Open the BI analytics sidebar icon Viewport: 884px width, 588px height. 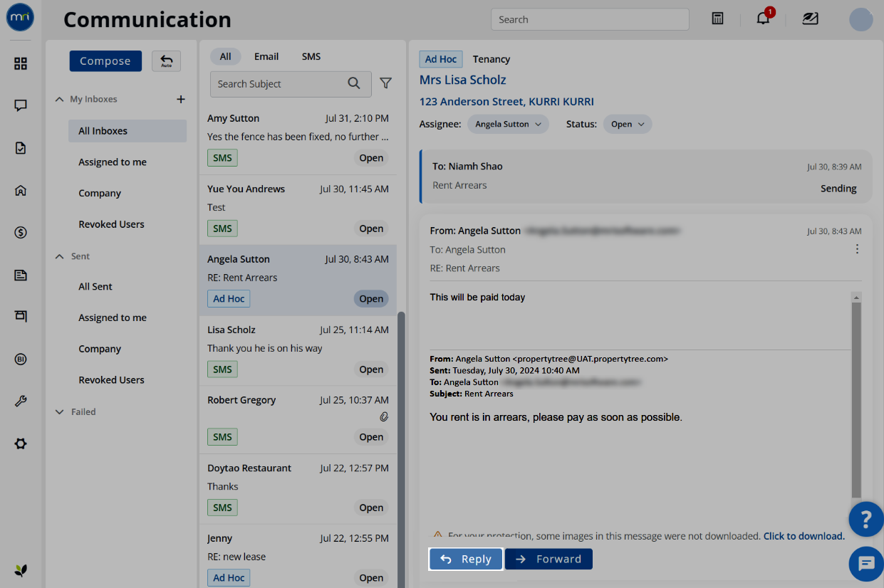coord(21,359)
